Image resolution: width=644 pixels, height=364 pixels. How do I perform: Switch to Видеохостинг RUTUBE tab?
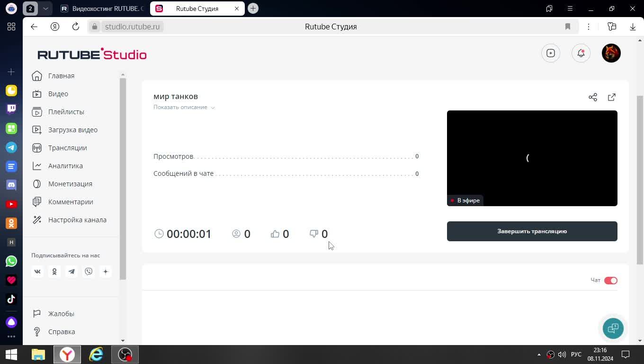pyautogui.click(x=102, y=9)
